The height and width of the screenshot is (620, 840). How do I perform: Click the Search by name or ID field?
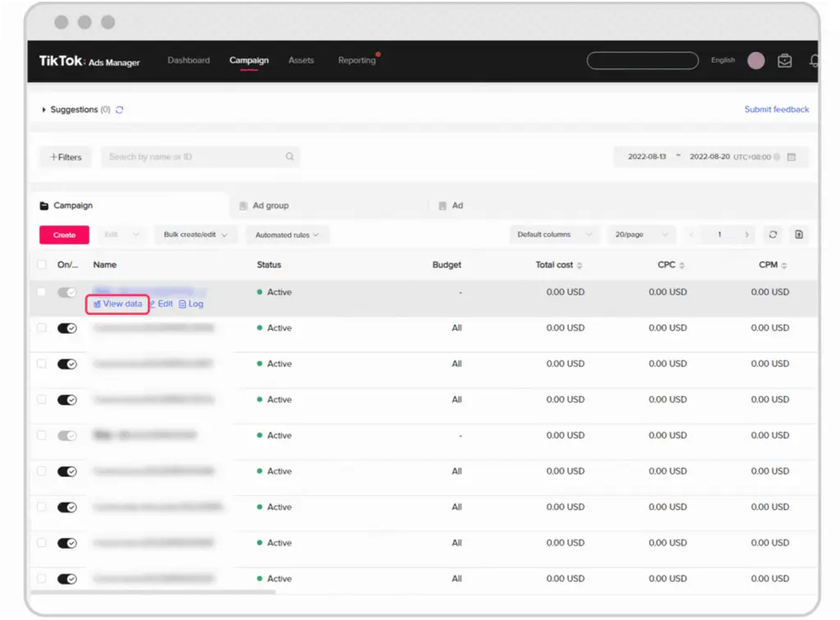click(193, 157)
